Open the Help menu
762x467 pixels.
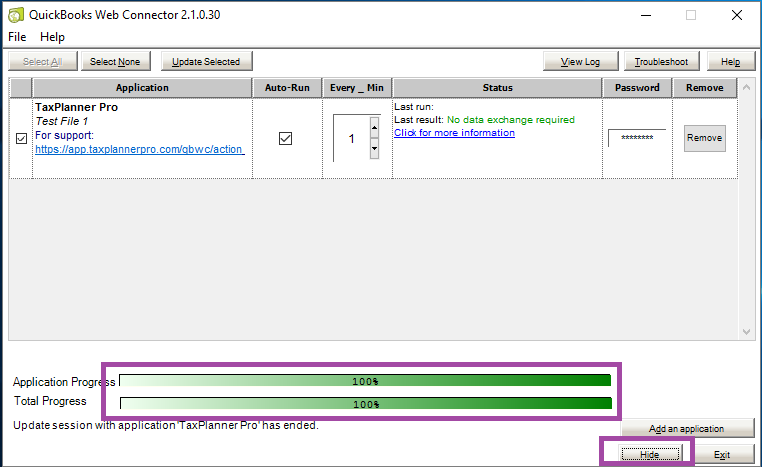52,37
